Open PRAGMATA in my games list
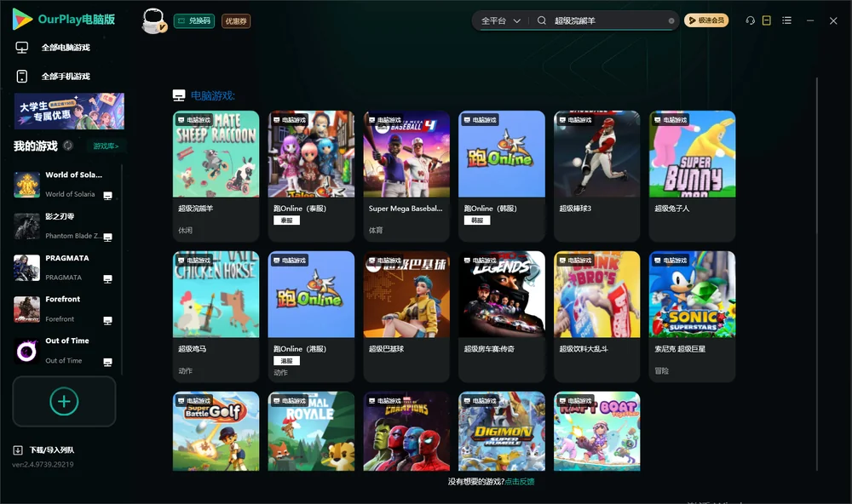This screenshot has width=852, height=504. coord(62,267)
